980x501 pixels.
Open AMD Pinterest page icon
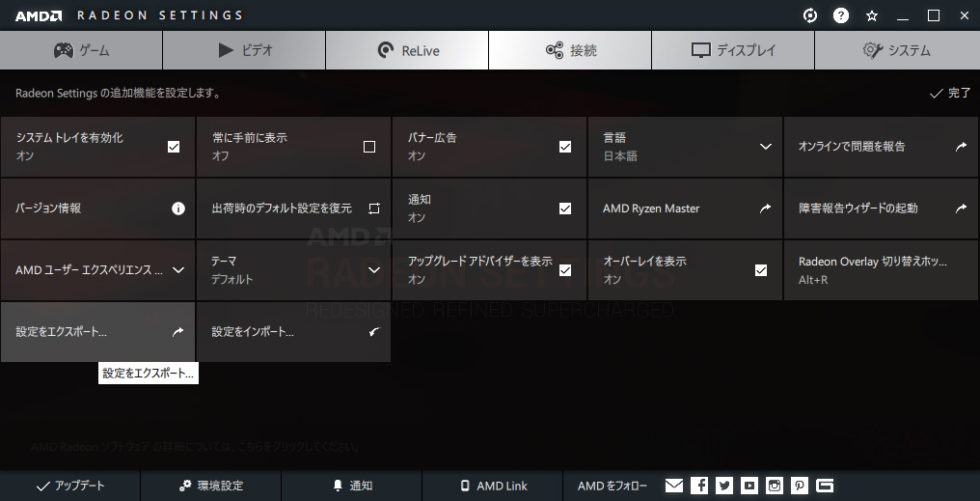800,486
